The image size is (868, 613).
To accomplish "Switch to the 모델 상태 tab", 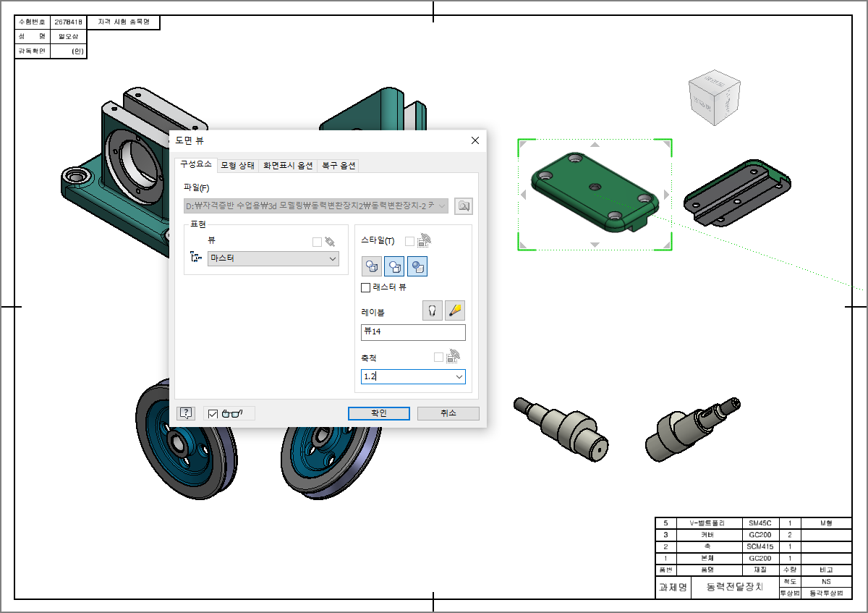I will click(237, 166).
